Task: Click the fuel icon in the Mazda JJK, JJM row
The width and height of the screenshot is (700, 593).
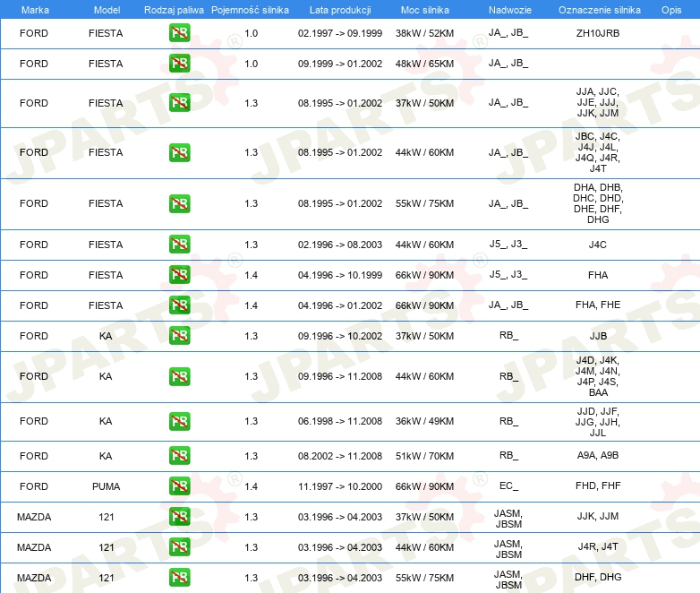Action: (x=179, y=517)
